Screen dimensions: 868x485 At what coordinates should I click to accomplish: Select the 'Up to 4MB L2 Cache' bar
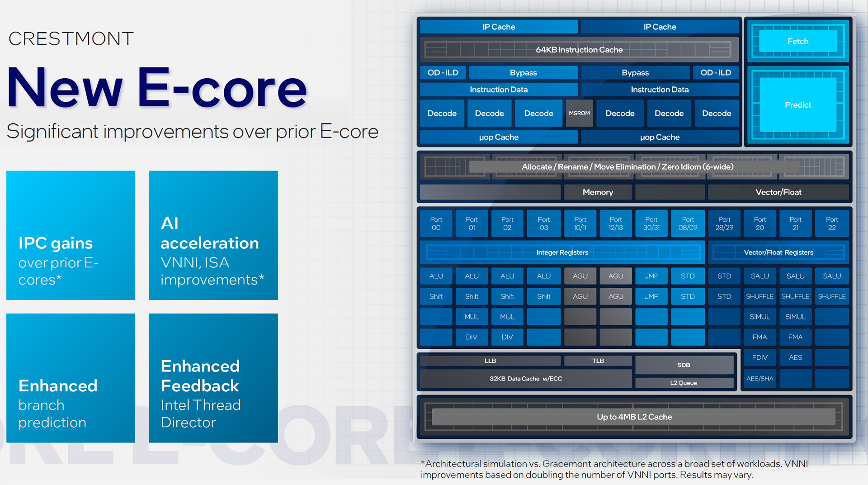634,417
